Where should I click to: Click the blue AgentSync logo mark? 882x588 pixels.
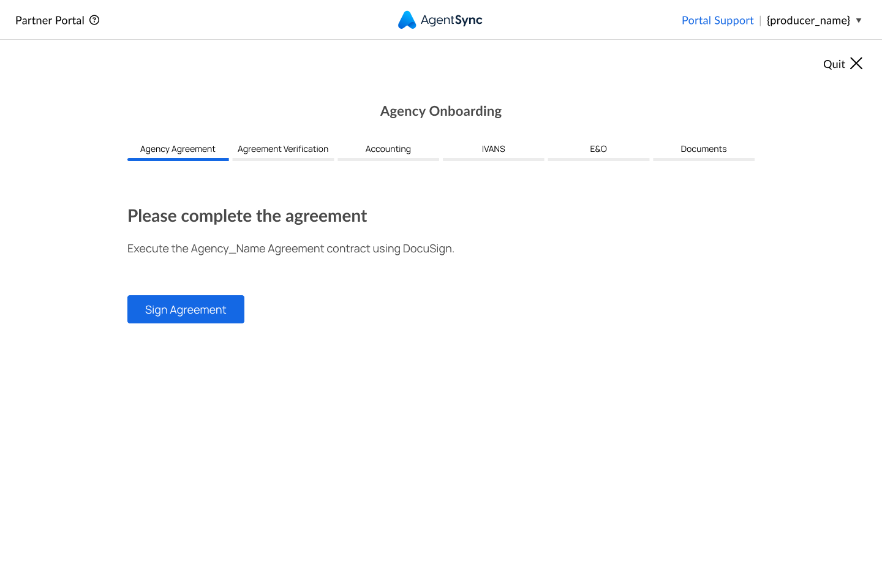(x=407, y=20)
